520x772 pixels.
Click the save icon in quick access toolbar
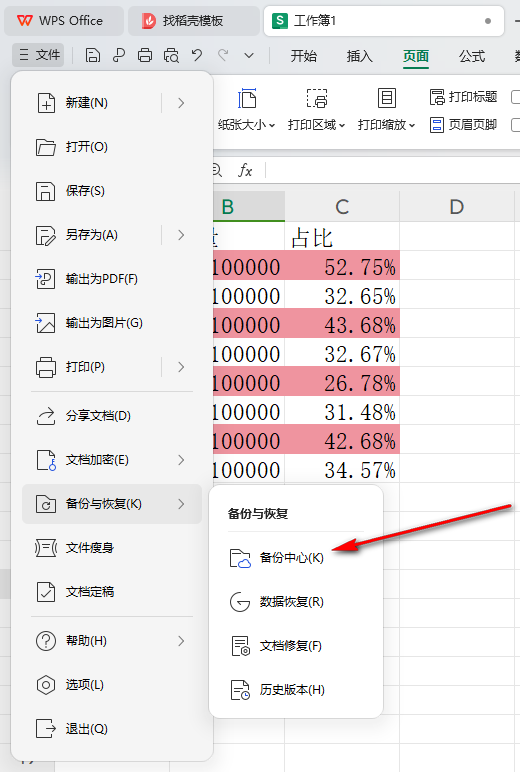point(93,55)
